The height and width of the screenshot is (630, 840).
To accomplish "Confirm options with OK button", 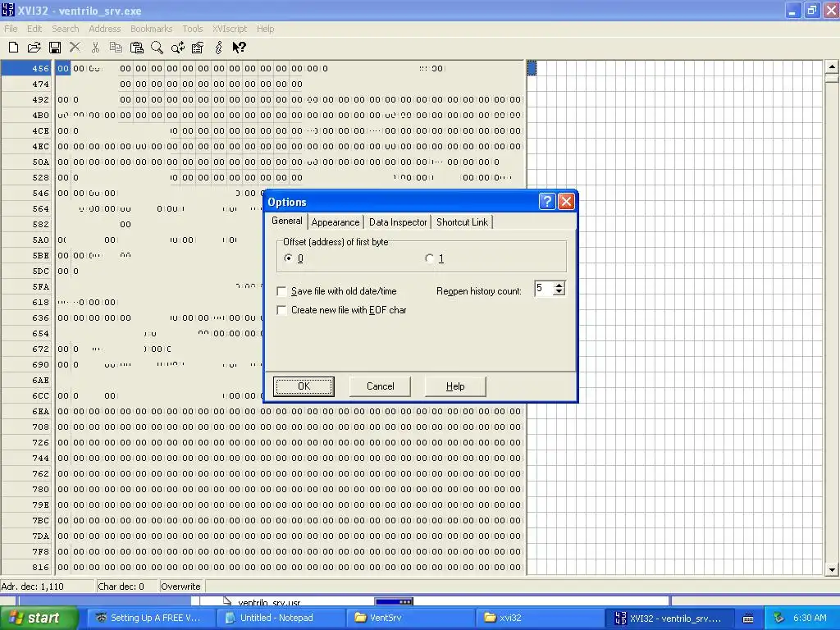I will click(x=304, y=386).
